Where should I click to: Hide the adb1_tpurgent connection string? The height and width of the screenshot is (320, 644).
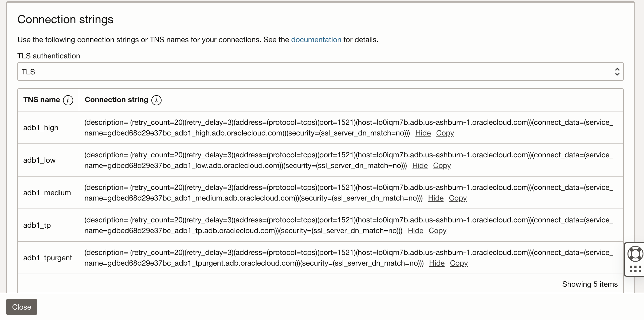tap(437, 263)
